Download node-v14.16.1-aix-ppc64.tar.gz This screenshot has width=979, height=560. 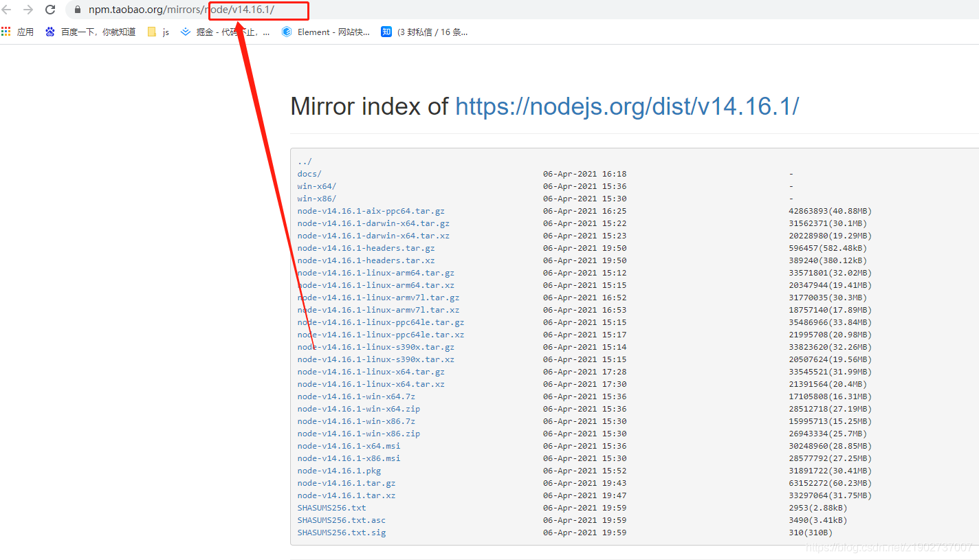pos(371,211)
